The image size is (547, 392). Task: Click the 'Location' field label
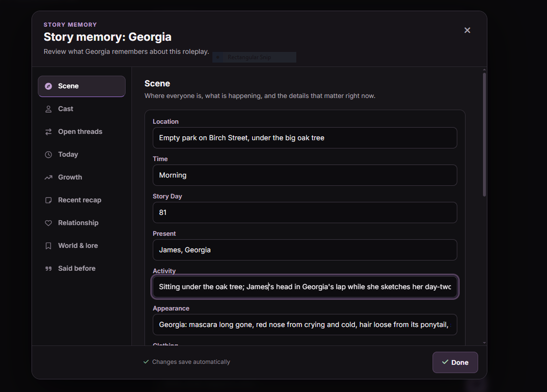click(166, 121)
